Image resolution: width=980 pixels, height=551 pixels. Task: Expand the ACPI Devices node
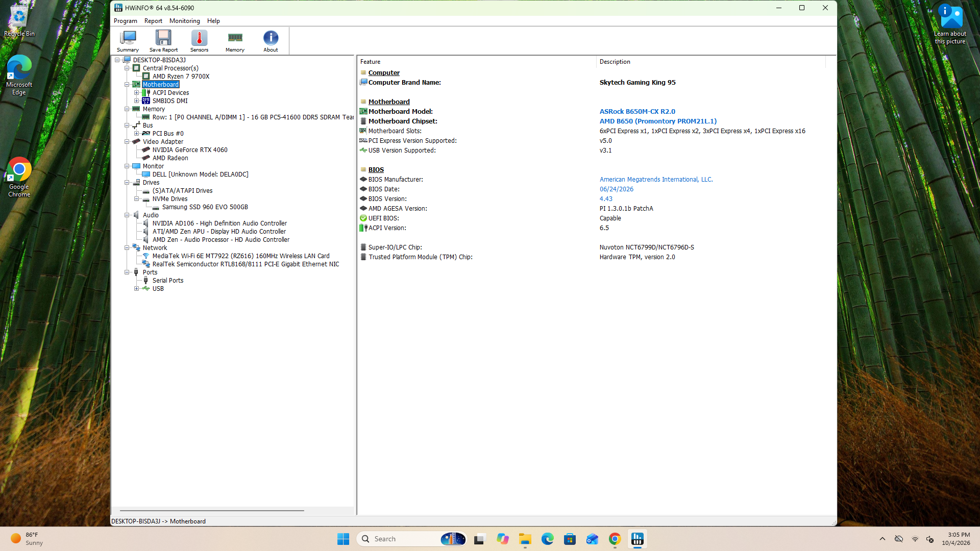click(136, 92)
